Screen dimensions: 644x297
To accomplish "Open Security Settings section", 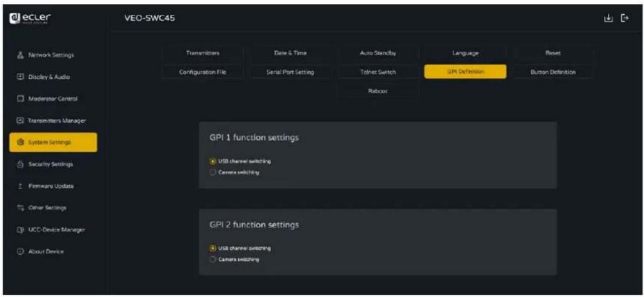I will point(53,164).
